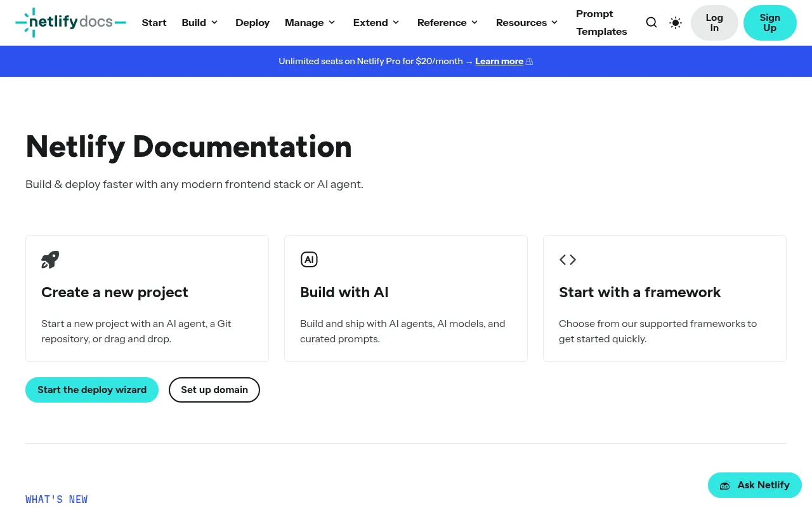Click 'Start a new project with an AI agent' description
Screen dimensions: 812x508
click(x=136, y=331)
